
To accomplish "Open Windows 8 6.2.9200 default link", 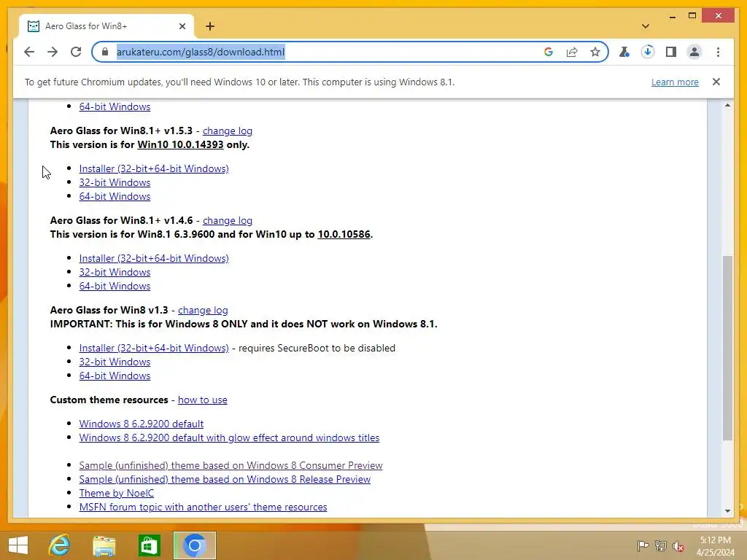I will point(141,424).
